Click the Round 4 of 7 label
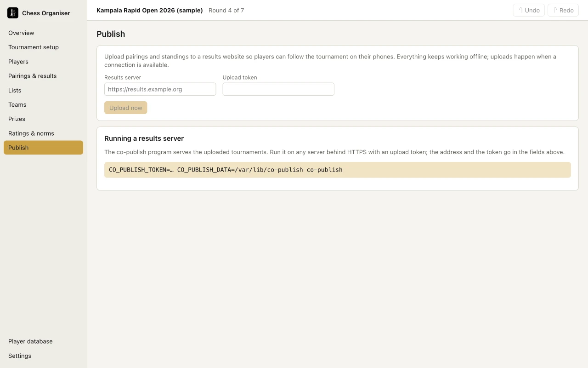Image resolution: width=588 pixels, height=368 pixels. coord(226,10)
